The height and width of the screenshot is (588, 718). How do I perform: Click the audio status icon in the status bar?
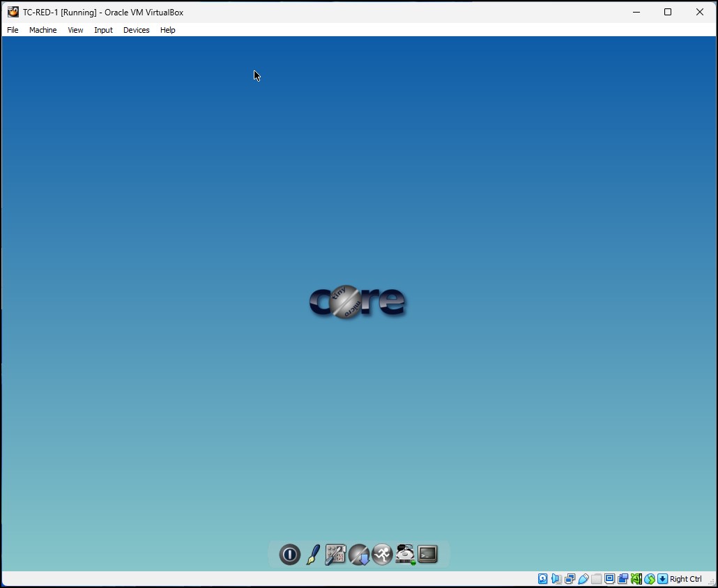coord(556,579)
